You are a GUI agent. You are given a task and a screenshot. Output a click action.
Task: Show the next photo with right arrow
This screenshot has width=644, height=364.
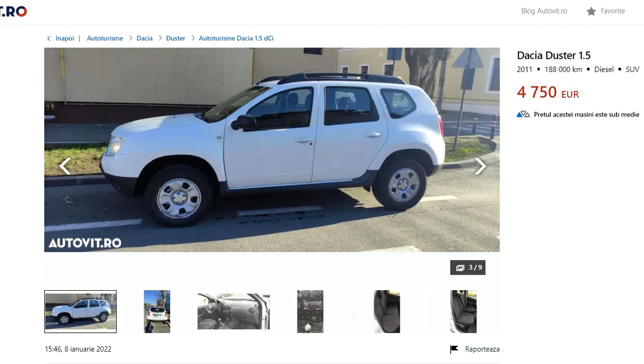(480, 166)
